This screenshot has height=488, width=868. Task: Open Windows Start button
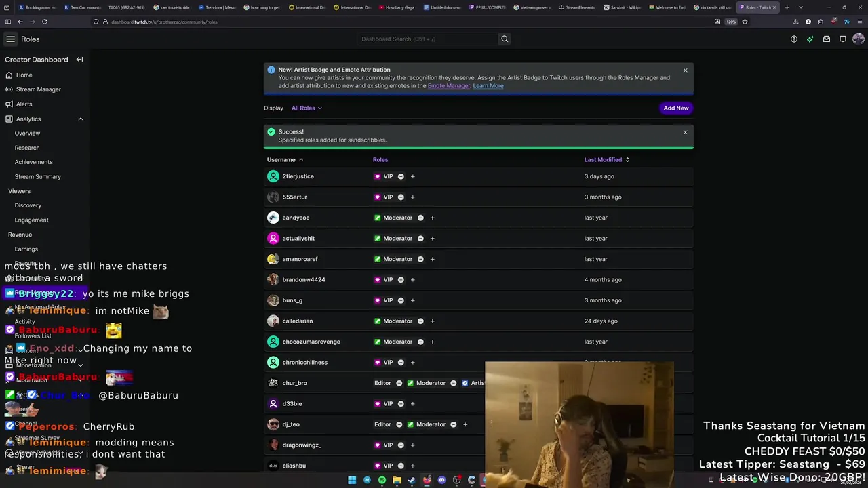(x=352, y=480)
